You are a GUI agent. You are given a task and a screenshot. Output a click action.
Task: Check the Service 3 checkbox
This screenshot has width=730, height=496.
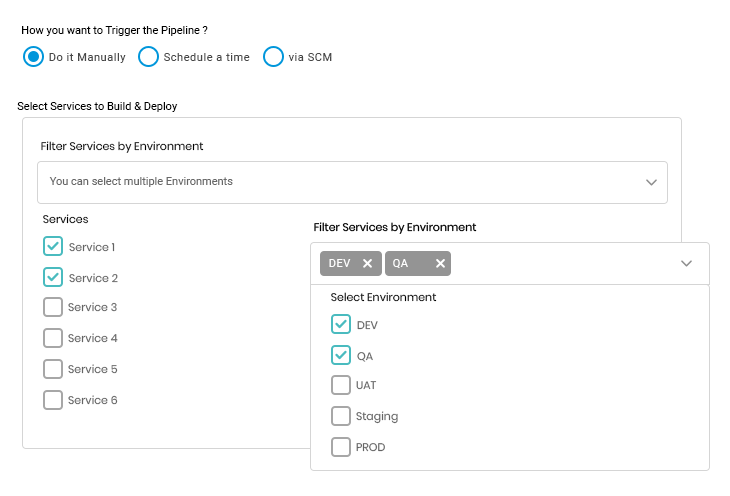[53, 307]
